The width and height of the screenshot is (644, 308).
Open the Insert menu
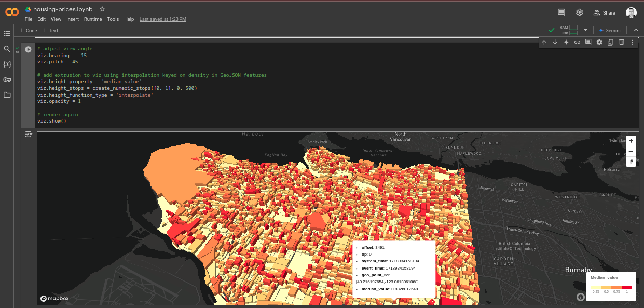[73, 19]
